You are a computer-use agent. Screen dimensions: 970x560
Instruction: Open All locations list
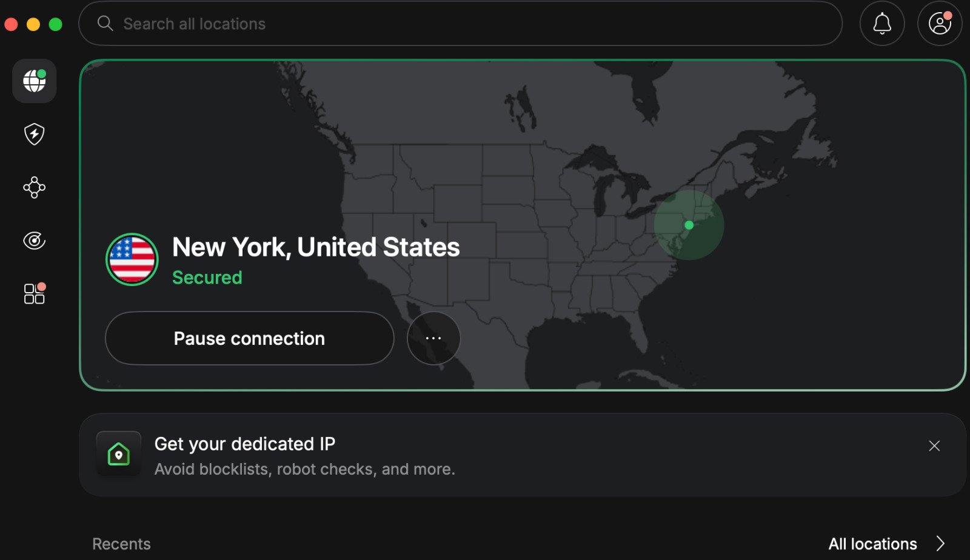(x=872, y=544)
